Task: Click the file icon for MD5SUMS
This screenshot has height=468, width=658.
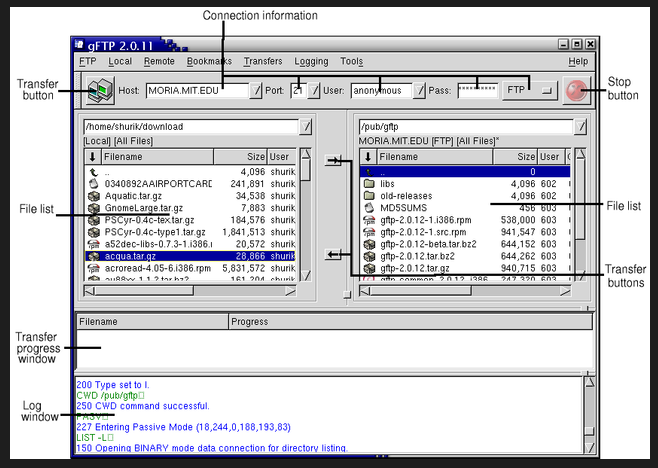Action: coord(369,208)
